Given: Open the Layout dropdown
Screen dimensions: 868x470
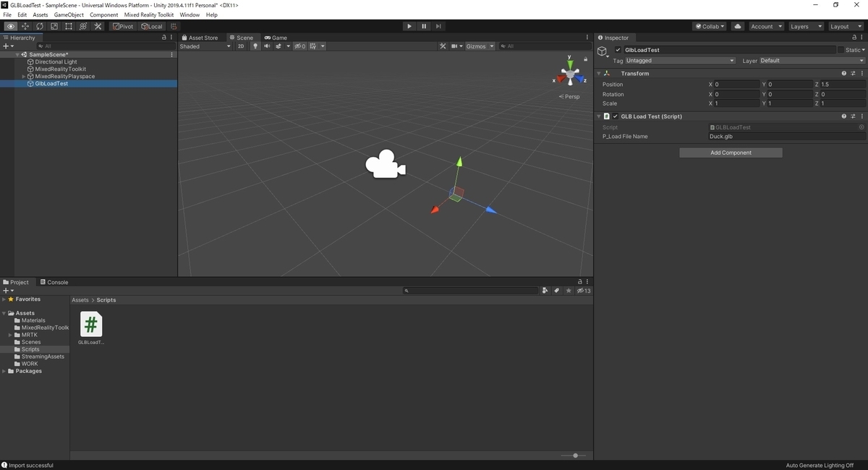Looking at the screenshot, I should coord(846,27).
